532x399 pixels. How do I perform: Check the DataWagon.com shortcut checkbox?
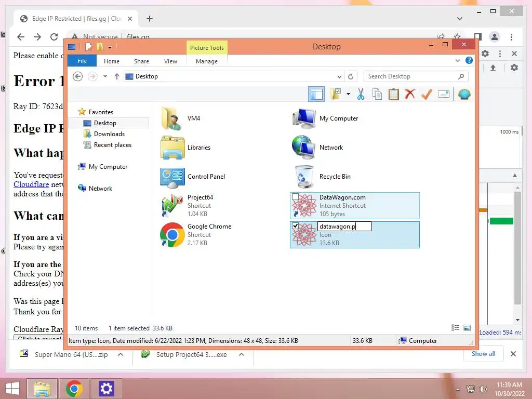[x=295, y=197]
